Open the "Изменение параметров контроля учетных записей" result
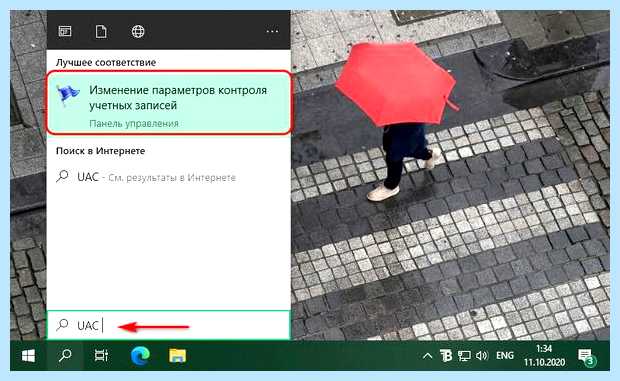Viewport: 620px width, 381px height. coord(169,103)
